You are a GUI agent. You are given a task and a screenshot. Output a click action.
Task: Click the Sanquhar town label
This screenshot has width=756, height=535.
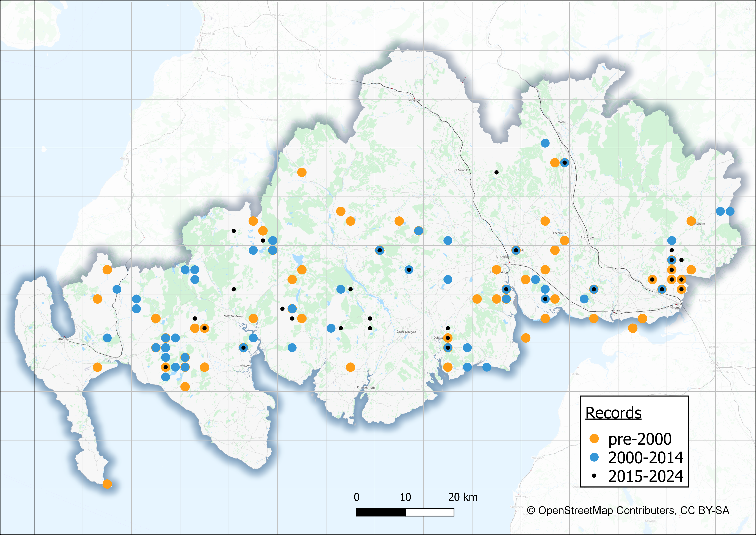pos(415,100)
